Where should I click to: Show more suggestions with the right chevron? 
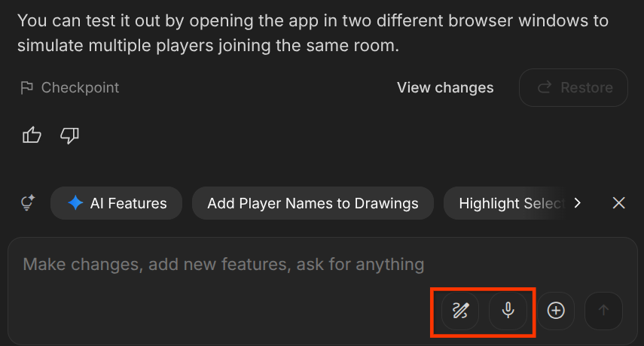tap(578, 203)
